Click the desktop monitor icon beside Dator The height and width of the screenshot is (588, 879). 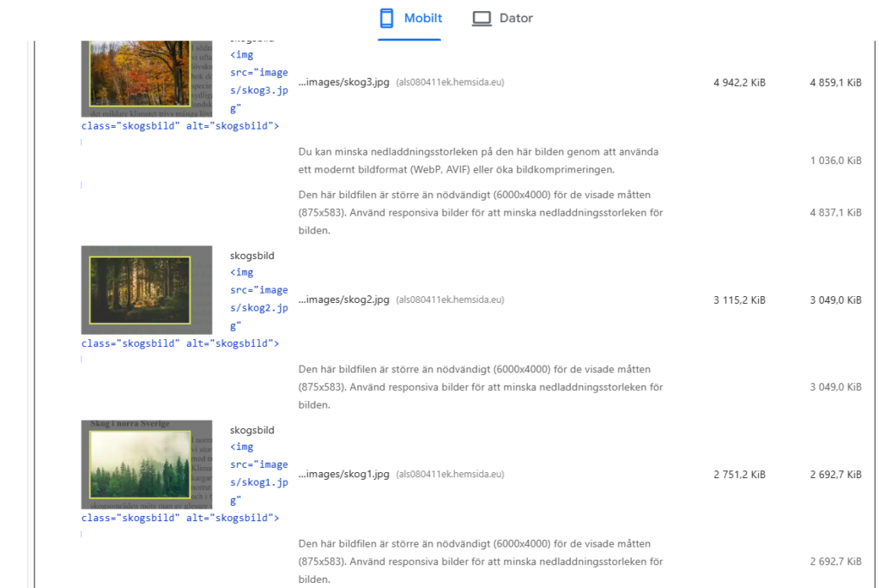pyautogui.click(x=482, y=18)
